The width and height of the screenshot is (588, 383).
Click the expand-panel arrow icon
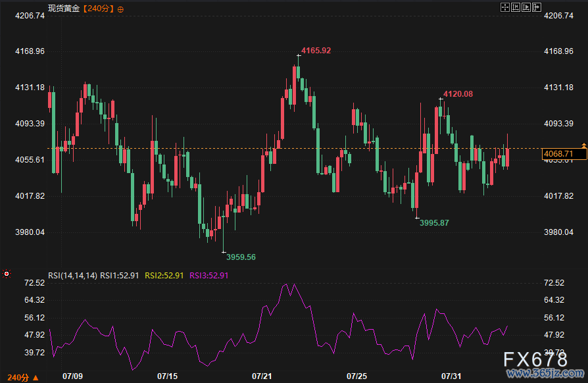point(537,7)
